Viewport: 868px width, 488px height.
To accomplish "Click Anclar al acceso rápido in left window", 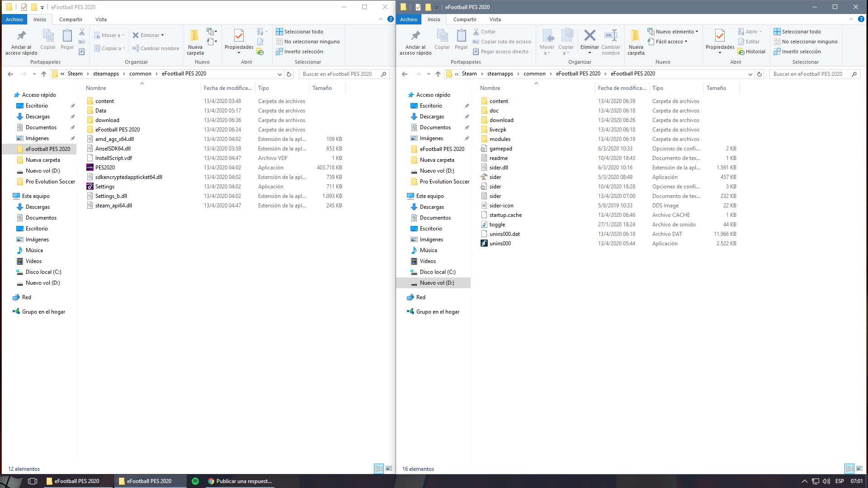I will [21, 42].
